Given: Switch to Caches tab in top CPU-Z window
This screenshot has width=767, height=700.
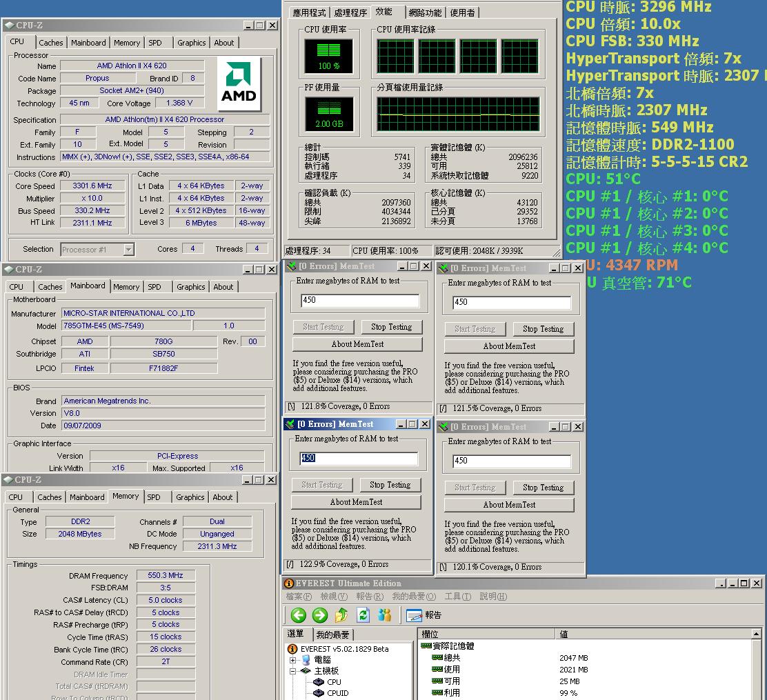Looking at the screenshot, I should pos(50,43).
